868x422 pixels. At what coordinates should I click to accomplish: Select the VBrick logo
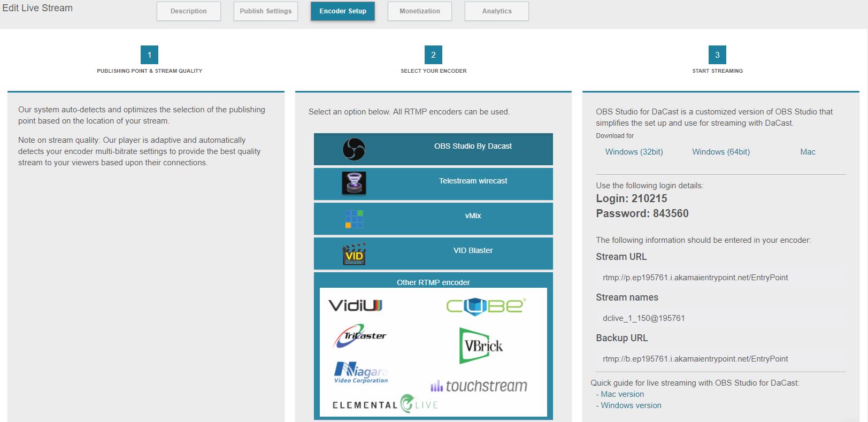click(481, 346)
